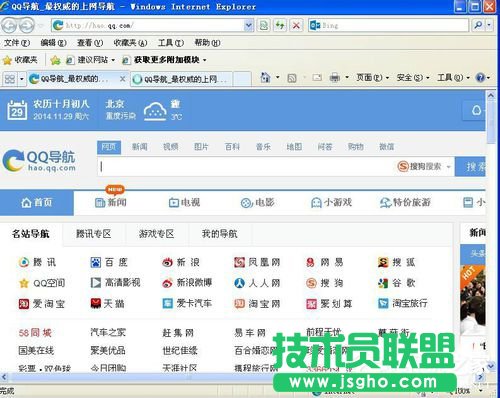
Task: Open the address bar history dropdown arrow
Action: tap(248, 25)
